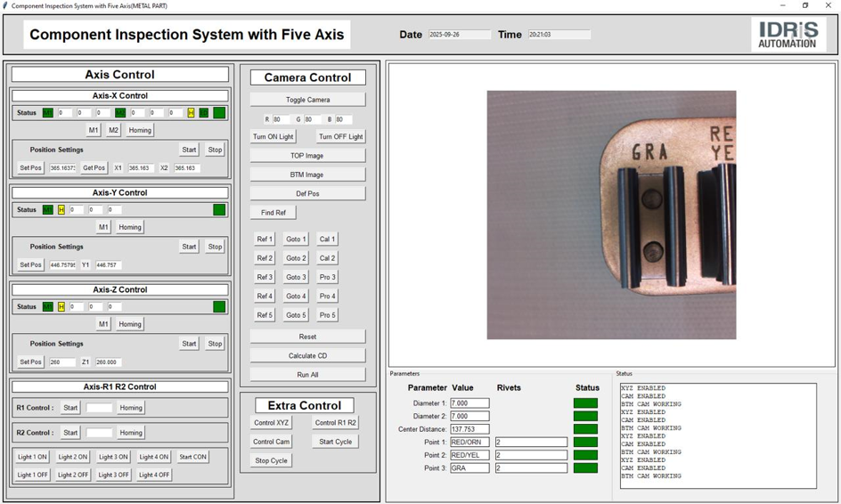Click the R1 Control input field
The image size is (841, 504).
(99, 408)
